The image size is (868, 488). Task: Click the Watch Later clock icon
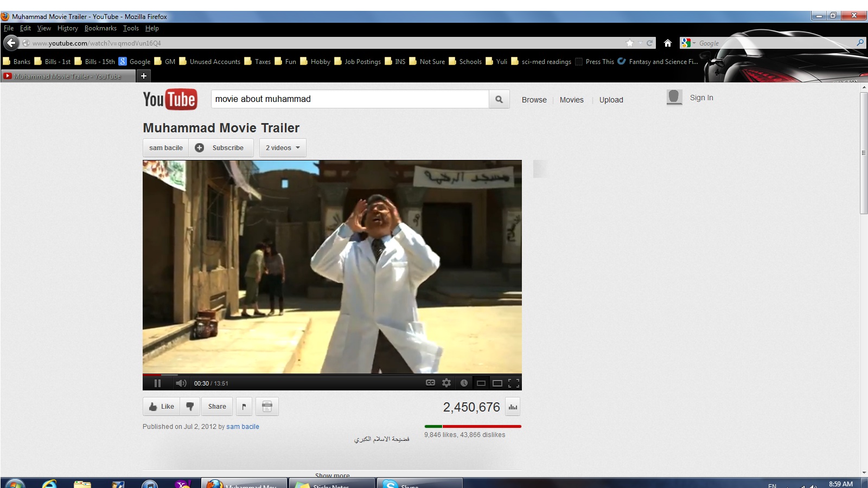[464, 383]
